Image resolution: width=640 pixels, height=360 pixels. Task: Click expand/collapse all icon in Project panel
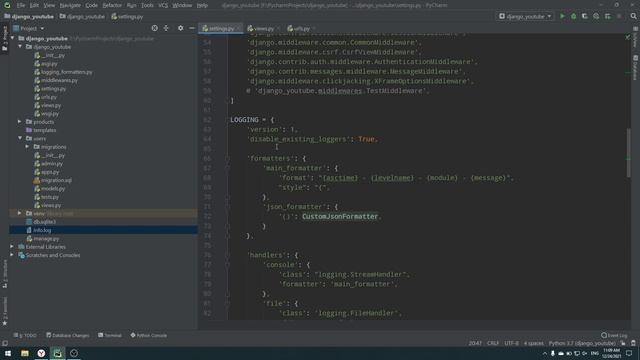click(166, 28)
